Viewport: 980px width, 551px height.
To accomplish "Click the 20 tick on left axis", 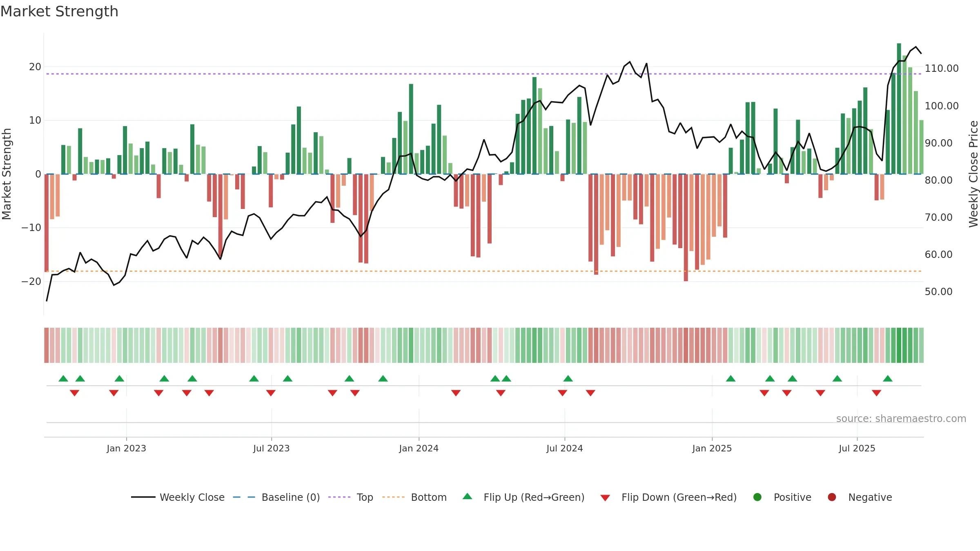I will pyautogui.click(x=35, y=67).
